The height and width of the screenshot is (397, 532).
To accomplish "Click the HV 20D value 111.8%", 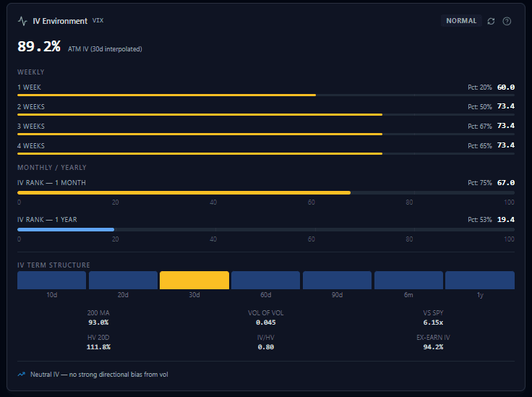I will [98, 347].
